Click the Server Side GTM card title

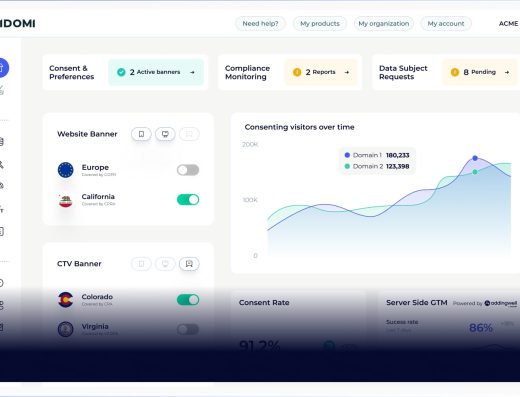[x=417, y=303]
